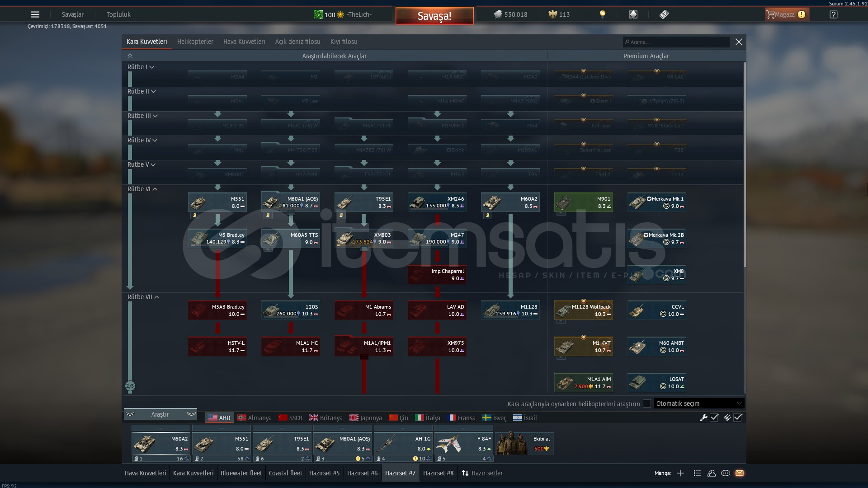Collapse the Rütbe II rank row
The image size is (868, 488).
pos(142,91)
